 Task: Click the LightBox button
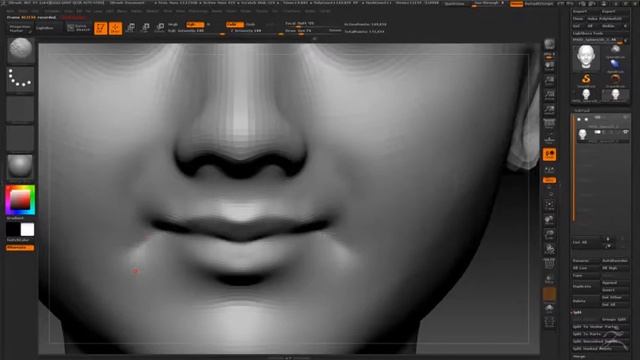45,28
